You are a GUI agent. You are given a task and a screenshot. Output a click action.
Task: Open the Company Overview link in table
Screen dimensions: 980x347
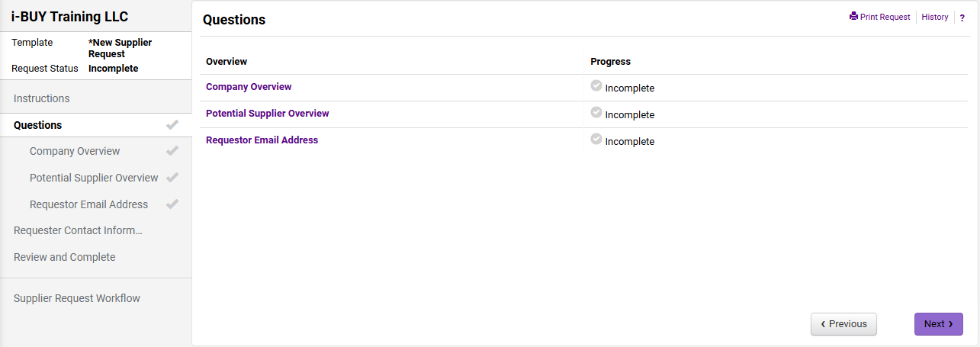[x=249, y=87]
